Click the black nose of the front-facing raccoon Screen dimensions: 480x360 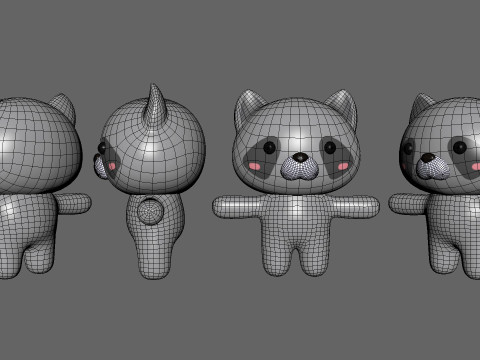coord(301,157)
